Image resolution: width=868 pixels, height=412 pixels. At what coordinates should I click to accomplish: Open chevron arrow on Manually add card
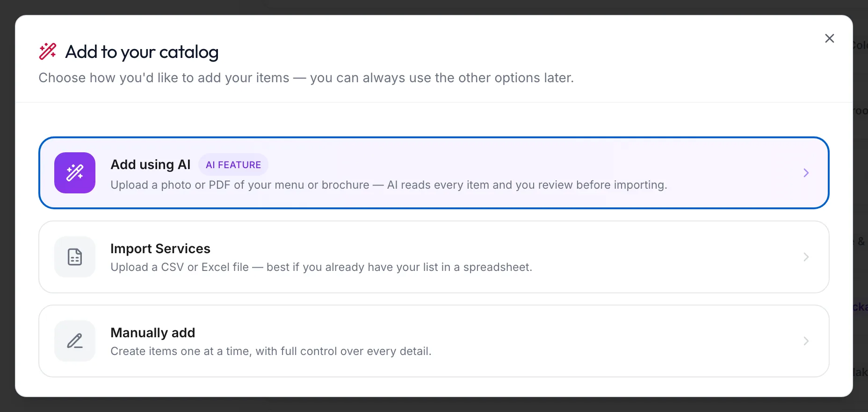click(x=806, y=341)
